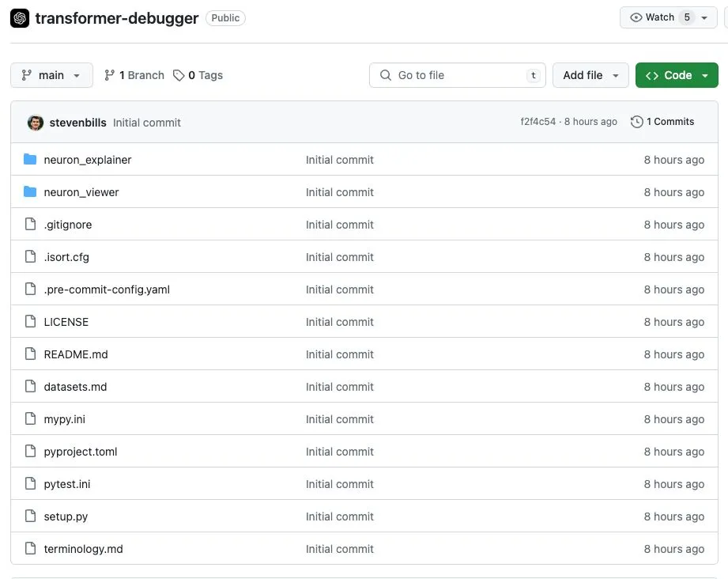Click the clock history icon for commits
The image size is (728, 579).
coord(636,122)
